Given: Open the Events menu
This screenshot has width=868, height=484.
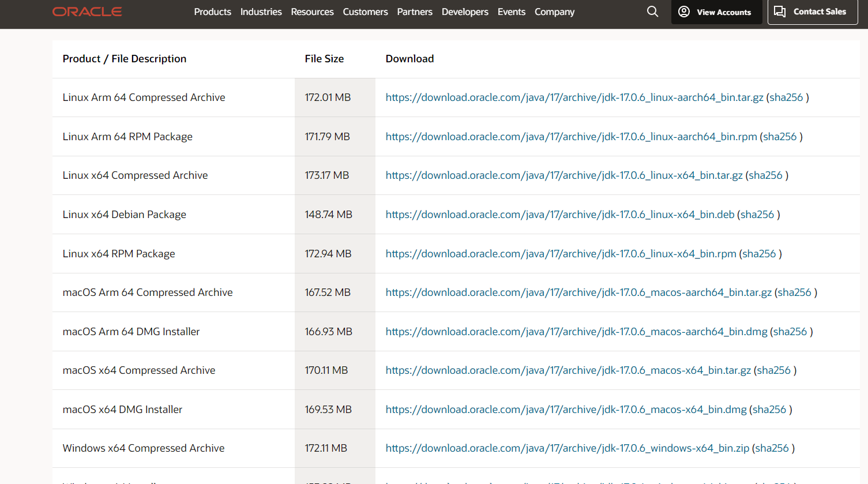Looking at the screenshot, I should click(512, 12).
